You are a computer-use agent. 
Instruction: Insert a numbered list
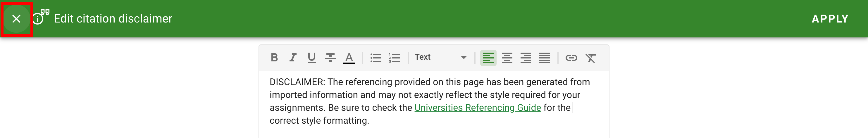coord(394,58)
